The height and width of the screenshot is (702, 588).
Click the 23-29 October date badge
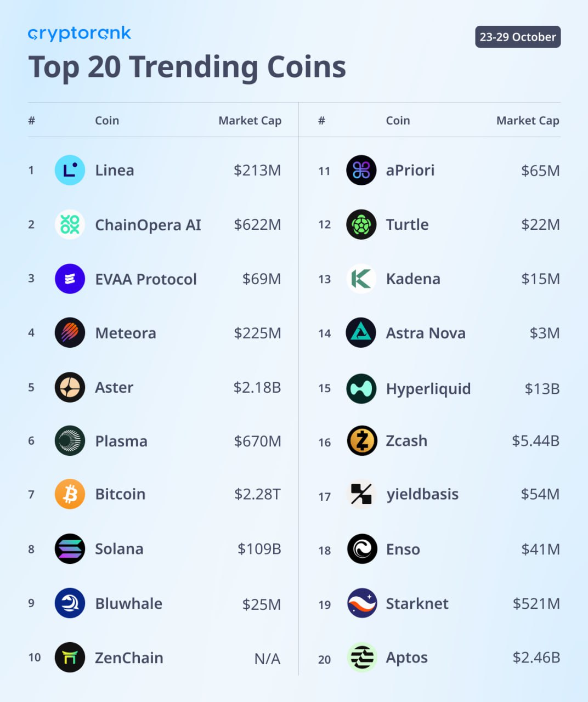pyautogui.click(x=518, y=37)
